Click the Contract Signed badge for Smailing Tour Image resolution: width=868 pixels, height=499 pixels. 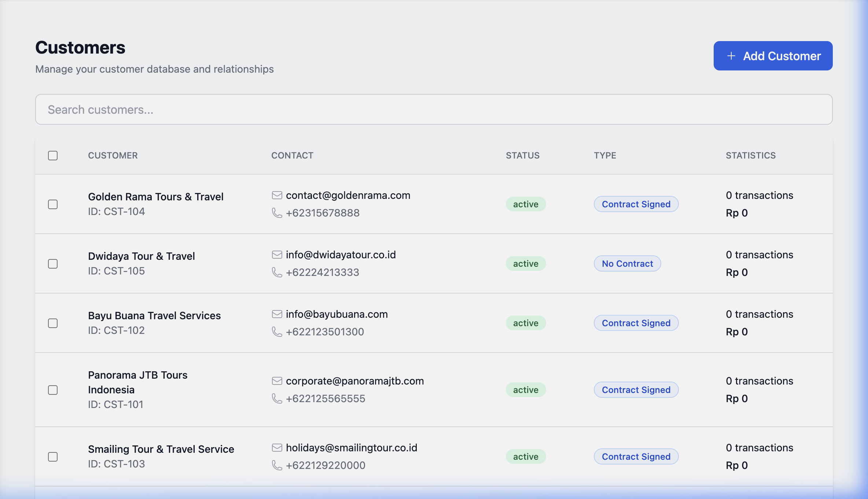pos(636,456)
